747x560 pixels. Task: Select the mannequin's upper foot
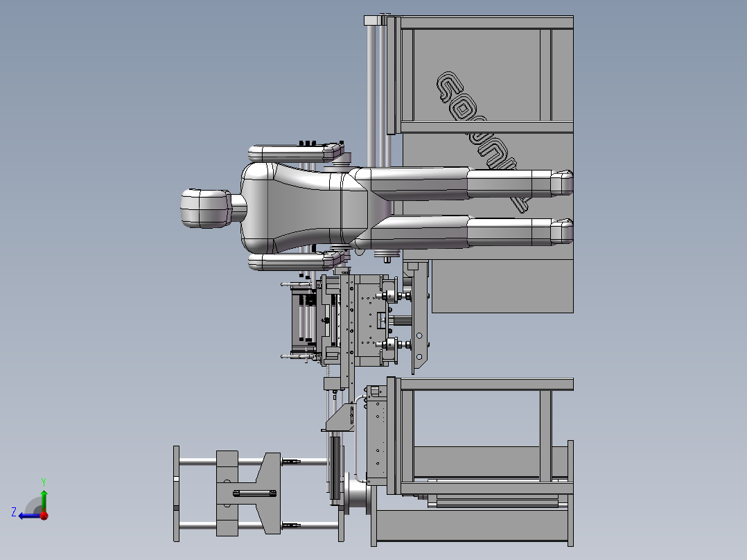pyautogui.click(x=561, y=182)
